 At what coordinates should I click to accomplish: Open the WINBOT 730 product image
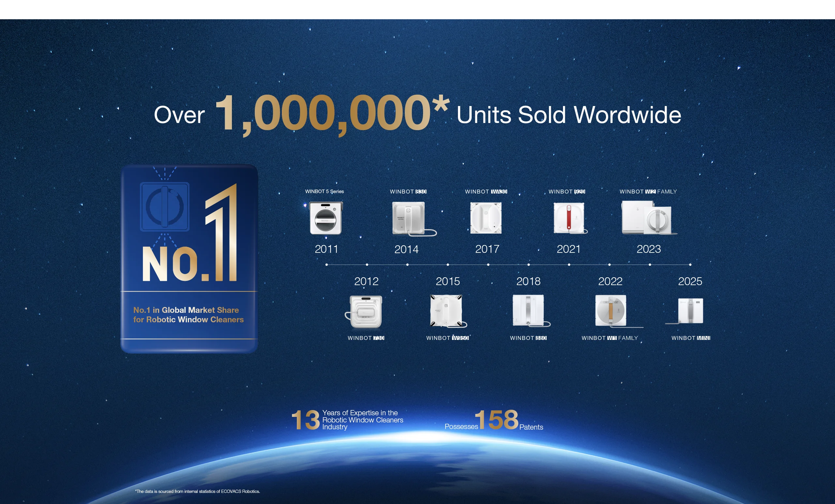(x=366, y=311)
